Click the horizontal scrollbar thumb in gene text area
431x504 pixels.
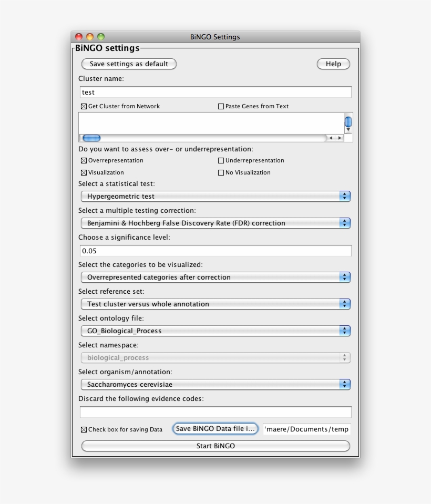pyautogui.click(x=92, y=138)
